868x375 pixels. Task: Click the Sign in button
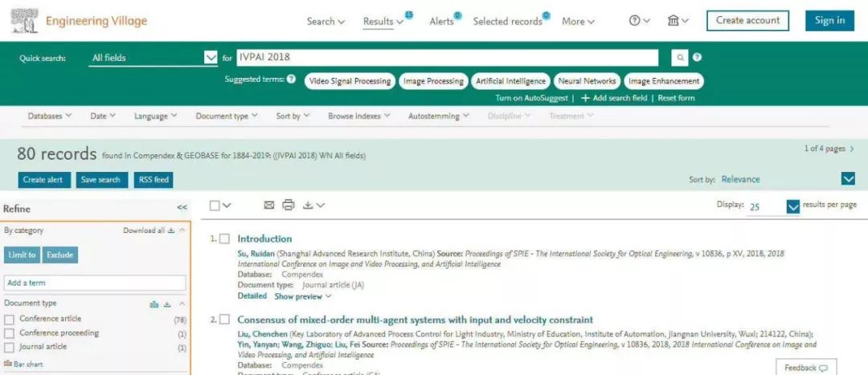(x=829, y=20)
